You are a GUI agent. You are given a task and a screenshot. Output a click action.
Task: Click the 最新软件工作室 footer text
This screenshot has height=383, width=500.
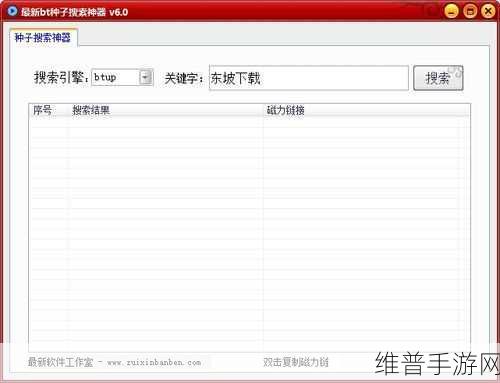pos(60,362)
